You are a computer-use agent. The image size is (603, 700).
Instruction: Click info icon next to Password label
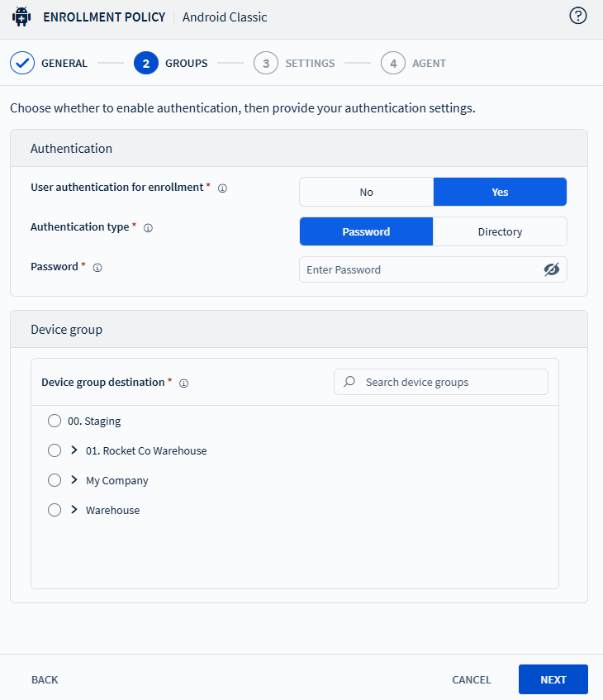tap(97, 268)
